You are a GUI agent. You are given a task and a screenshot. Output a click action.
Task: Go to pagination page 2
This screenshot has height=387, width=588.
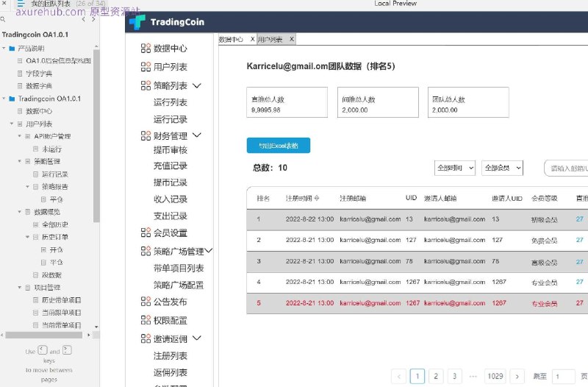pos(436,376)
